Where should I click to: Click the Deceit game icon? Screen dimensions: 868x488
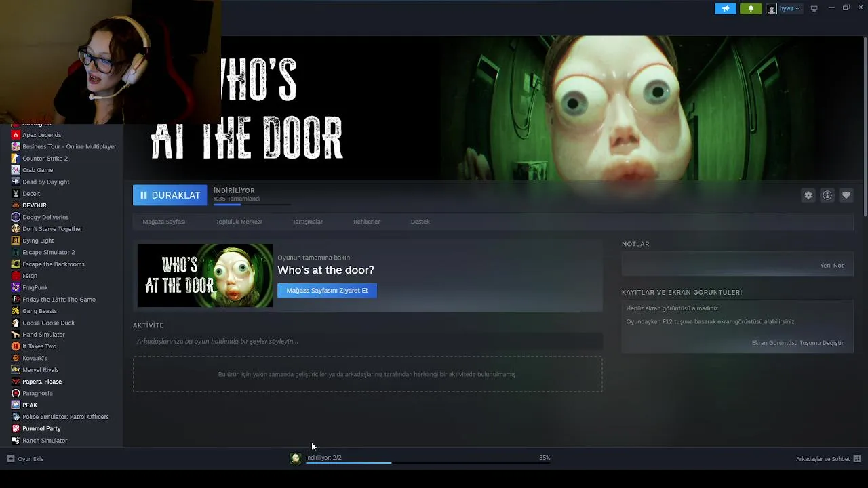click(16, 194)
